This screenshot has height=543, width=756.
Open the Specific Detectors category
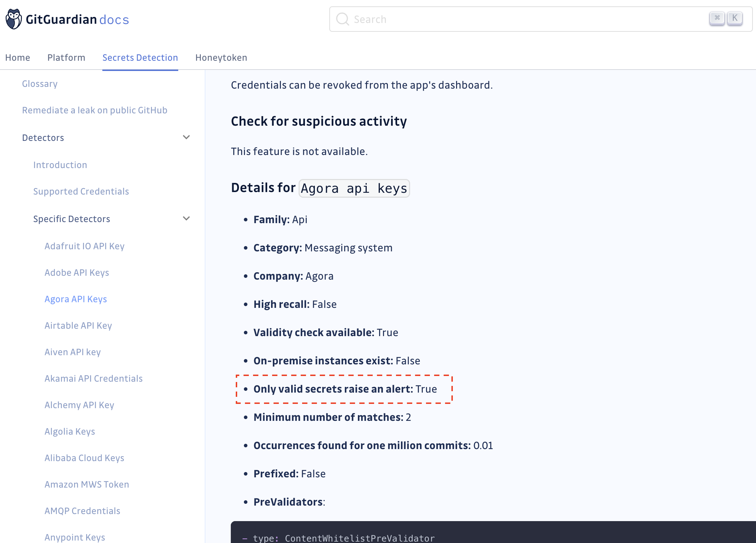(x=72, y=219)
